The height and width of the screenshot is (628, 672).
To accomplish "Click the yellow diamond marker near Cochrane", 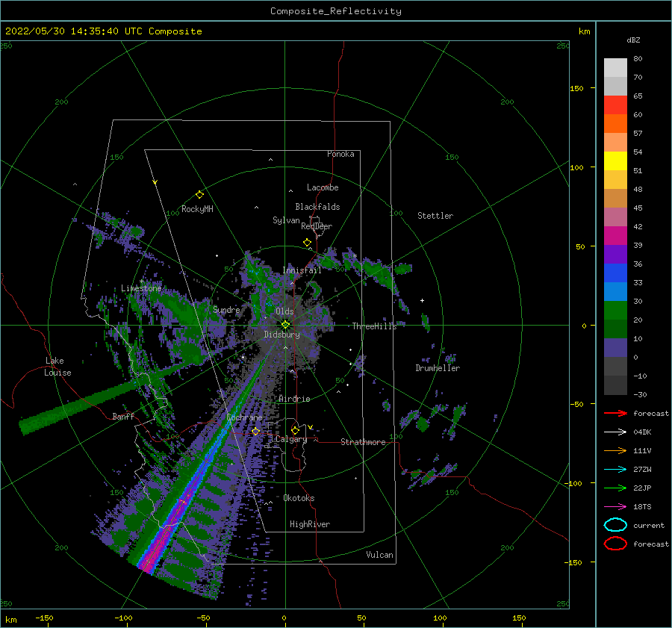I will (256, 432).
